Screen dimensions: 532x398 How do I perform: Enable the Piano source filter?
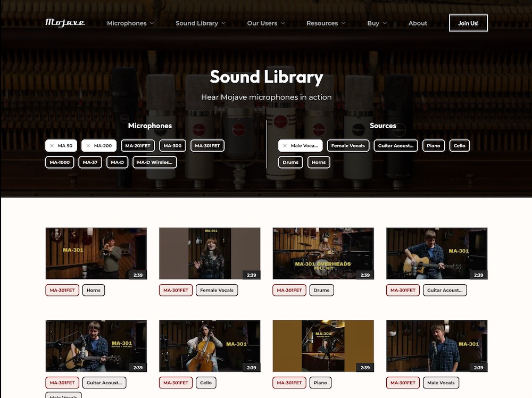click(x=434, y=146)
